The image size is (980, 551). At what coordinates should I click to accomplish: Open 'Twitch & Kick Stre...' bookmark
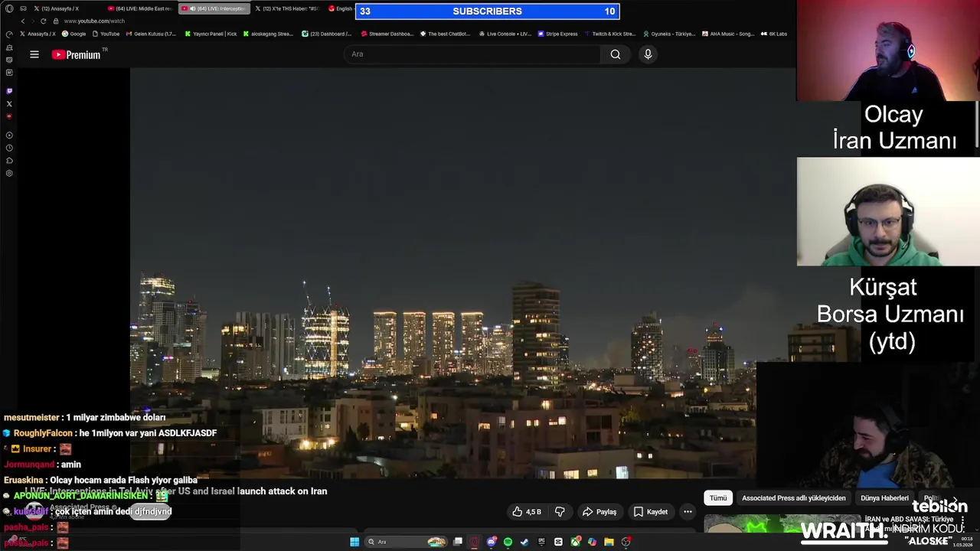tap(609, 34)
